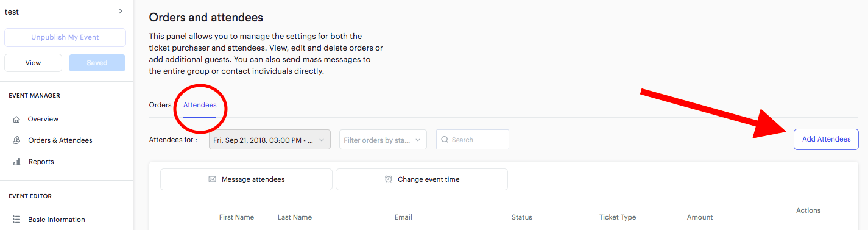The width and height of the screenshot is (868, 230).
Task: Open the event date dropdown
Action: click(270, 140)
